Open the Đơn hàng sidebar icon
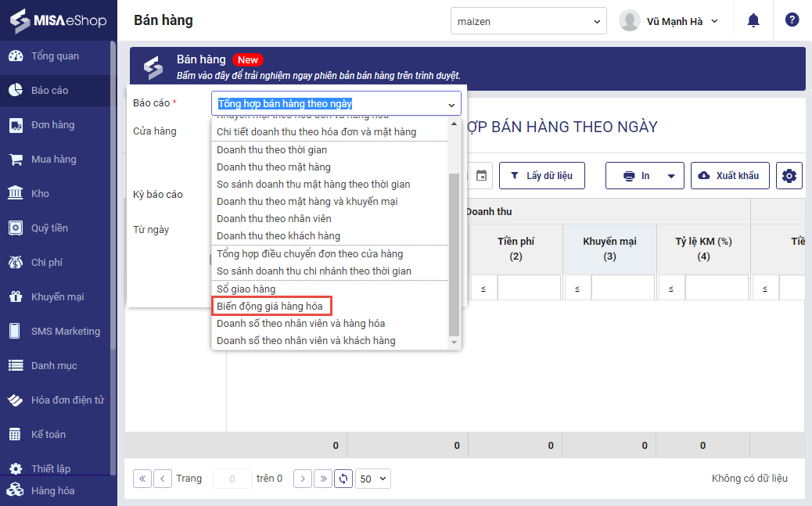This screenshot has height=506, width=812. point(16,125)
